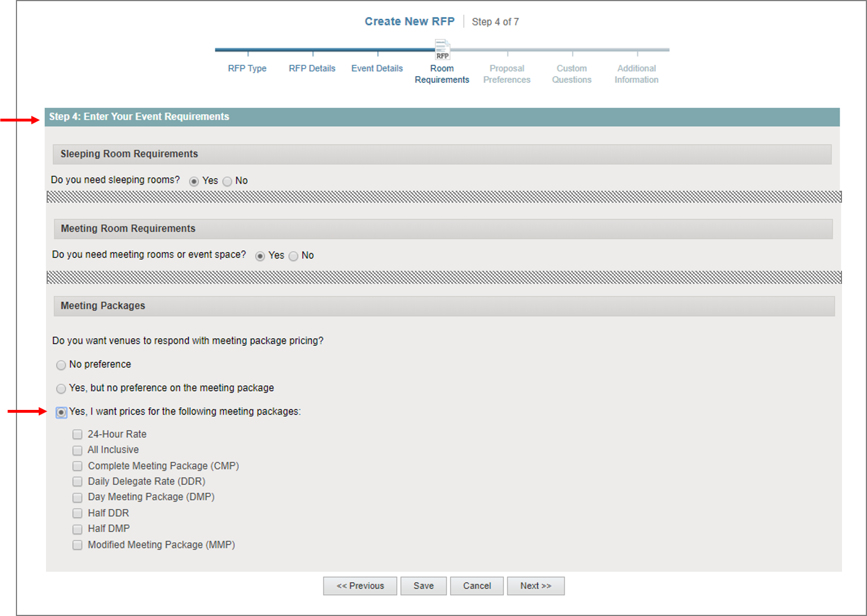
Task: Select Yes for needing sleeping rooms
Action: click(x=194, y=181)
